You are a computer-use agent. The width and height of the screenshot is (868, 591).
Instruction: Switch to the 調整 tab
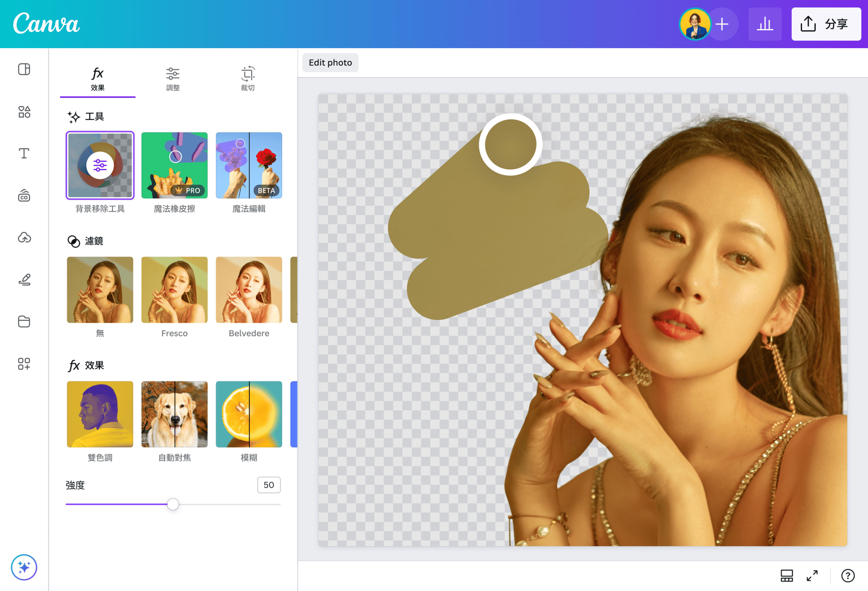(x=173, y=80)
